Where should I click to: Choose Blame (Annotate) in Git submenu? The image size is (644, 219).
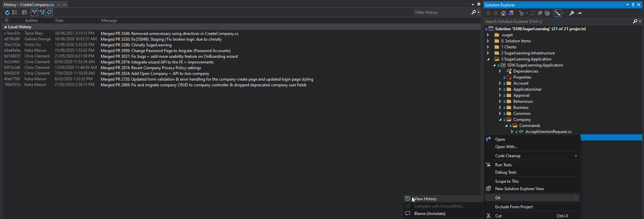[429, 214]
